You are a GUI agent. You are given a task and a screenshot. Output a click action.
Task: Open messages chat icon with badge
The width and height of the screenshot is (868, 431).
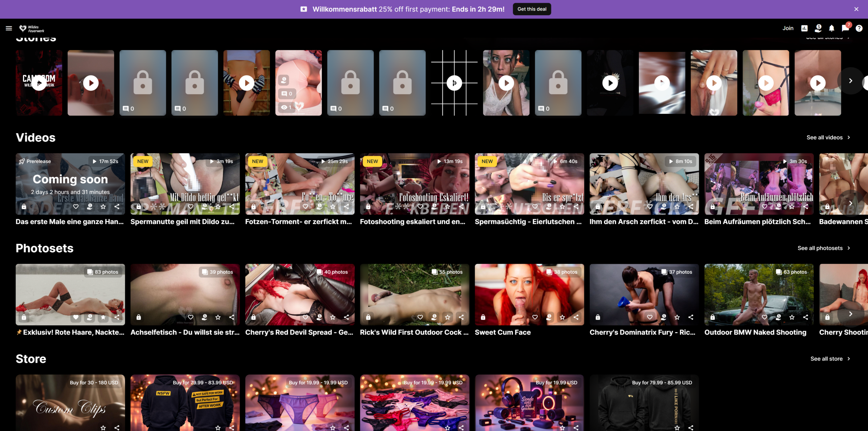coord(845,28)
